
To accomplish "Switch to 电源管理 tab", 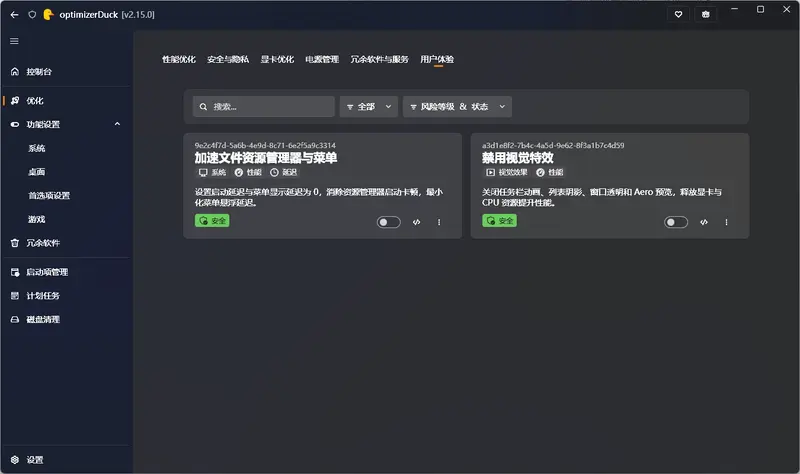I will coord(322,59).
